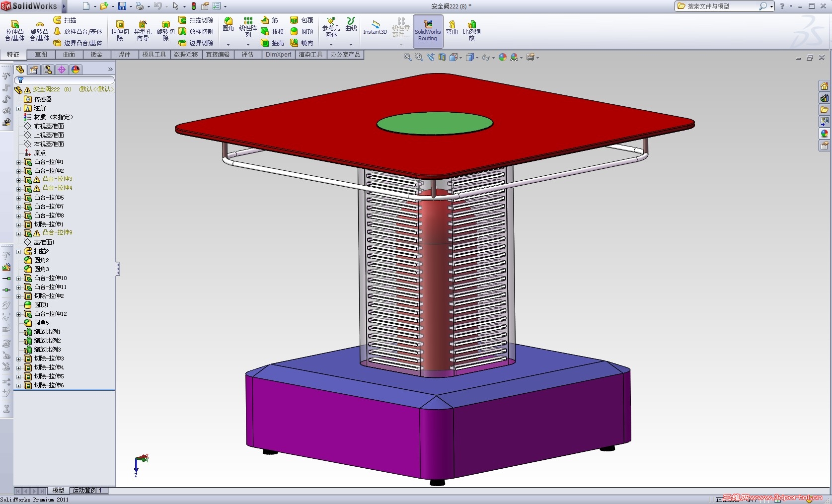Open the SolidWorks menu flyout arrow
Viewport: 832px width, 504px height.
64,6
